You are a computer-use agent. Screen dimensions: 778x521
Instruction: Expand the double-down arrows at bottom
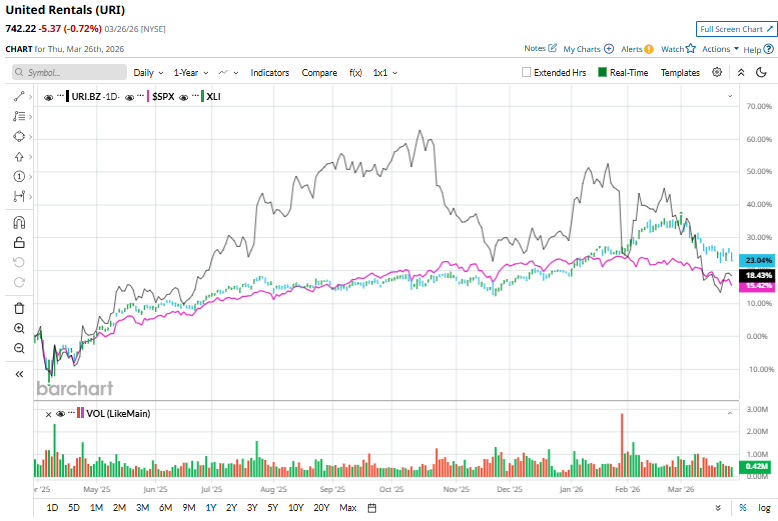pos(718,508)
